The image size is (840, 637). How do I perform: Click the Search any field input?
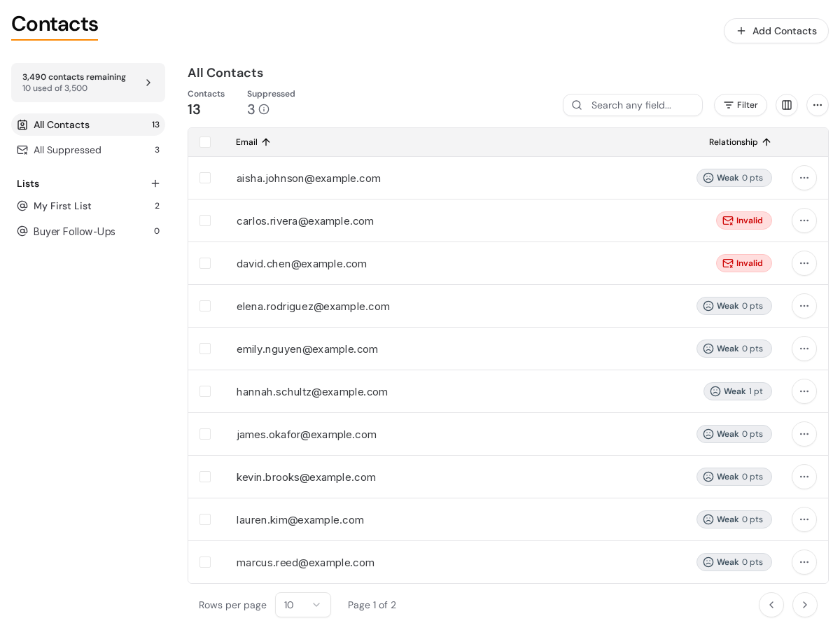pyautogui.click(x=633, y=105)
